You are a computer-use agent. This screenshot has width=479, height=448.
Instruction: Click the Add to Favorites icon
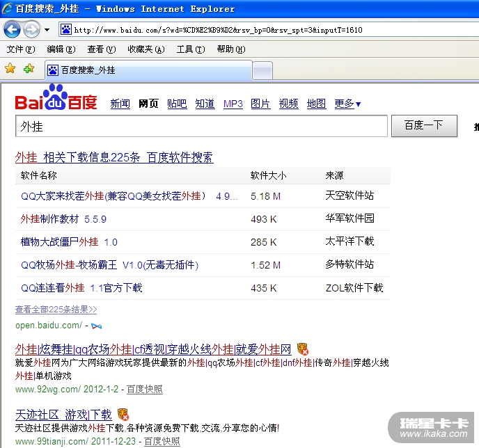(29, 68)
